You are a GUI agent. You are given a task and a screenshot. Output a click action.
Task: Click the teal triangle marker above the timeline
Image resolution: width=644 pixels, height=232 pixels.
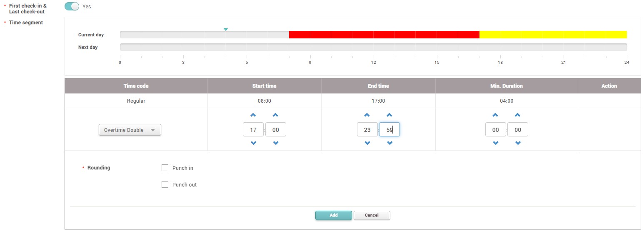point(226,30)
